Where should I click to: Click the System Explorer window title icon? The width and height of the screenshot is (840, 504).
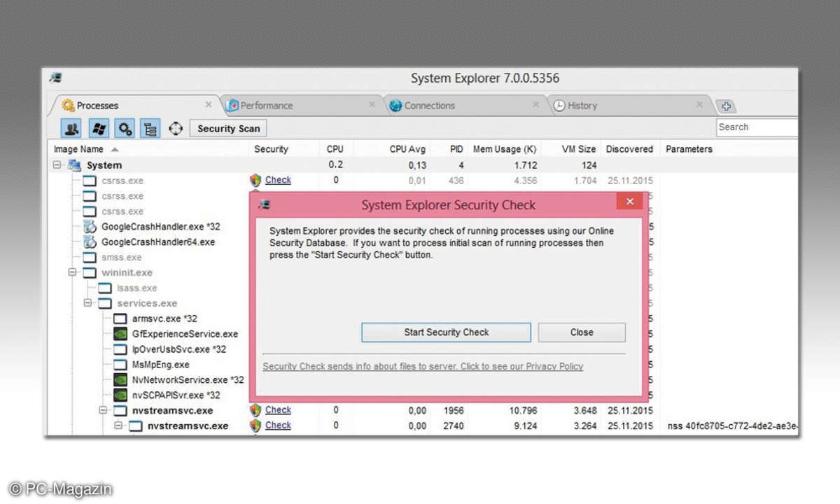click(55, 78)
